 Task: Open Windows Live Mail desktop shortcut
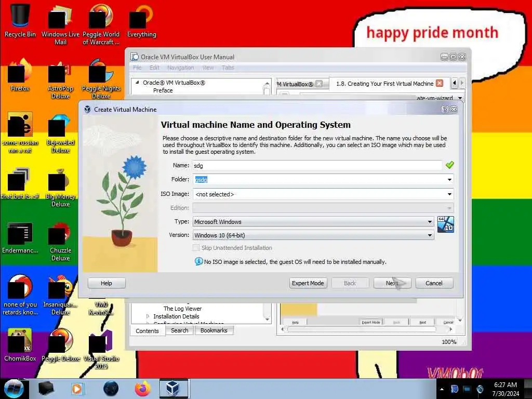coord(60,24)
